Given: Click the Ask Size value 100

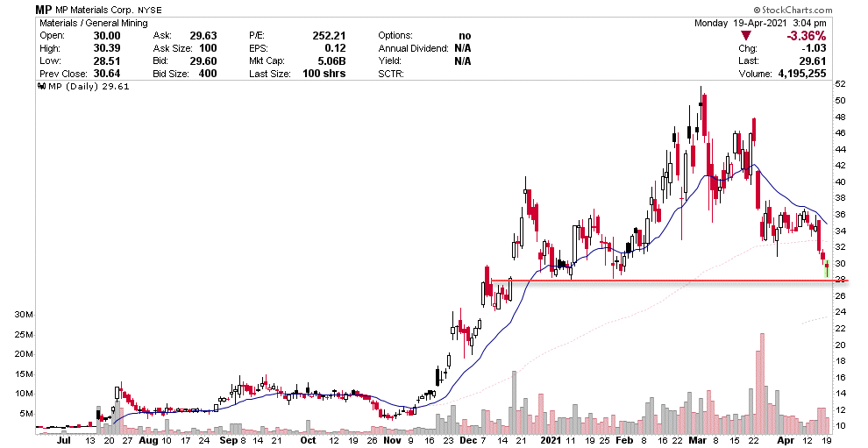Looking at the screenshot, I should pos(208,48).
